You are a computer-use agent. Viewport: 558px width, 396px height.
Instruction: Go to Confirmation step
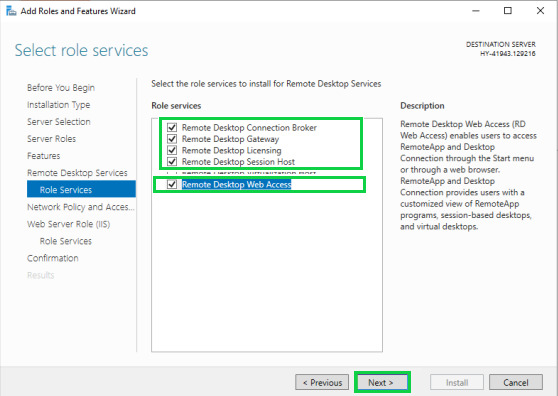53,258
